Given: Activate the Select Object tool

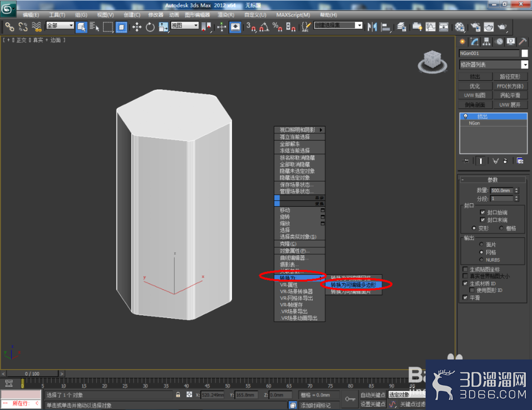Looking at the screenshot, I should tap(81, 27).
